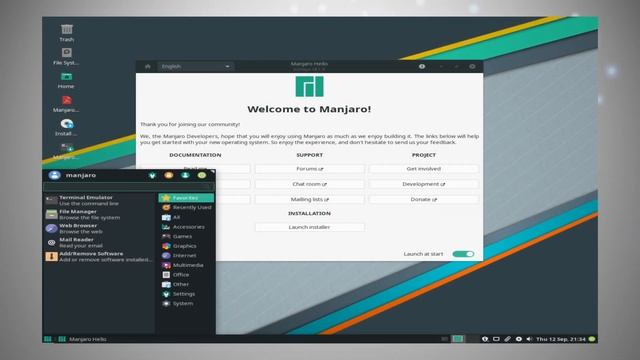640x360 pixels.
Task: Select the Games category
Action: coord(186,236)
